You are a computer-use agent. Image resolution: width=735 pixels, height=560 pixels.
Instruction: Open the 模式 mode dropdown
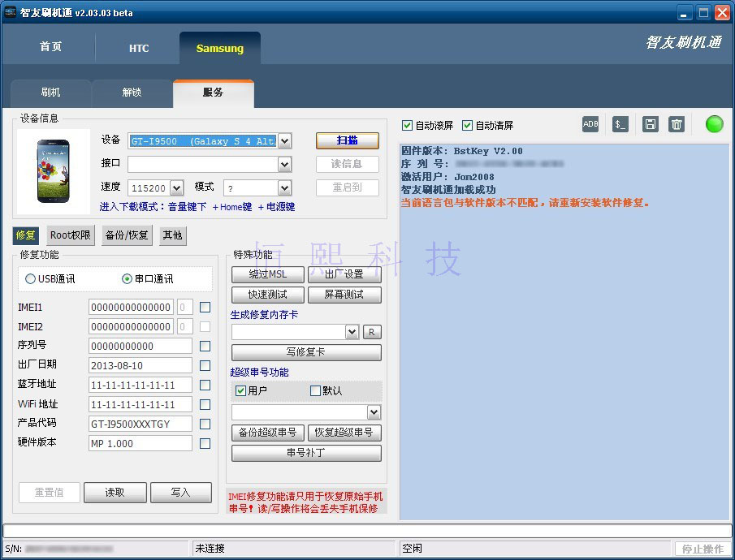point(284,188)
